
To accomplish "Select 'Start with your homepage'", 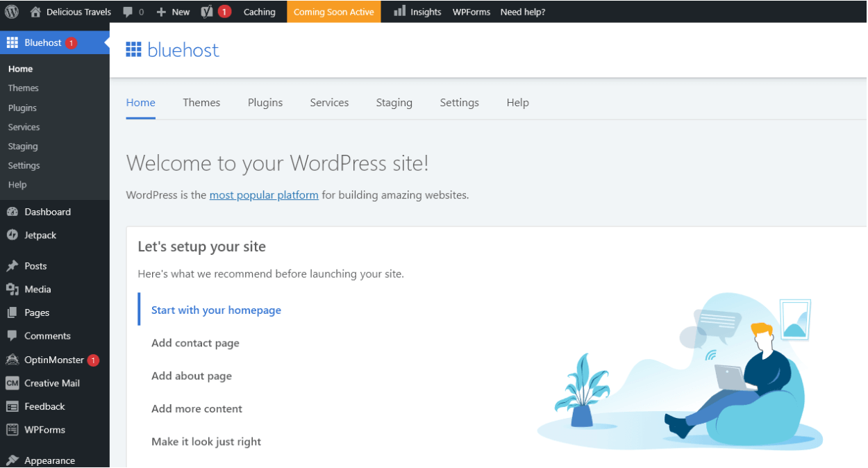I will (216, 310).
